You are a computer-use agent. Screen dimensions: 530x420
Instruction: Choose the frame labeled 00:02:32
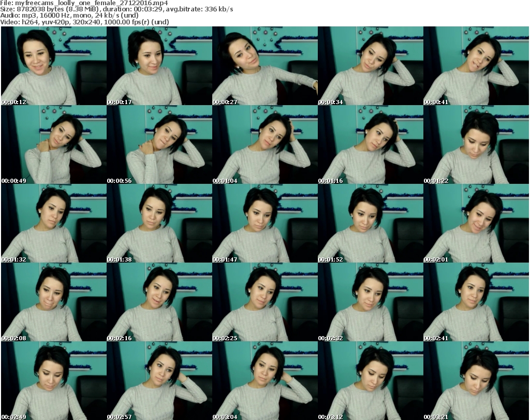point(371,302)
